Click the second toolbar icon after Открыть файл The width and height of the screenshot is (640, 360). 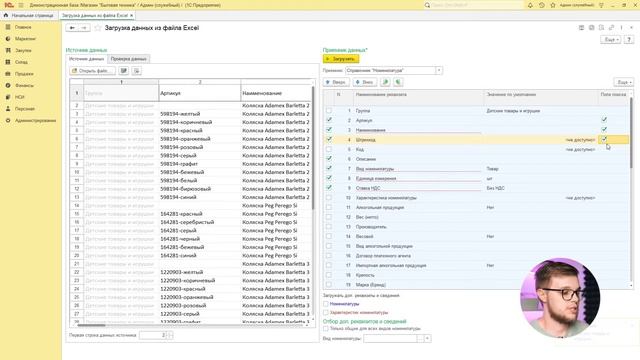point(137,71)
